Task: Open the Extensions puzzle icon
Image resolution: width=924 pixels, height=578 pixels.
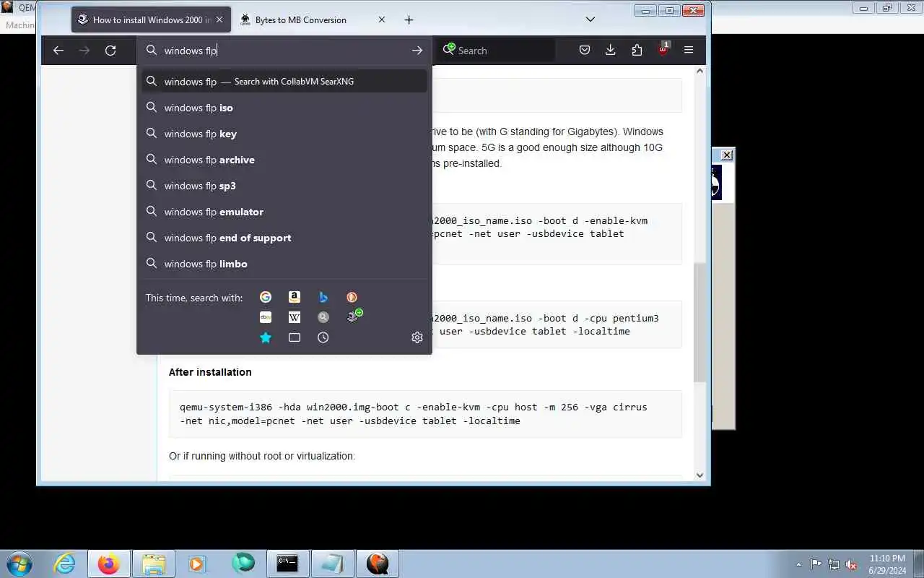Action: (x=637, y=51)
